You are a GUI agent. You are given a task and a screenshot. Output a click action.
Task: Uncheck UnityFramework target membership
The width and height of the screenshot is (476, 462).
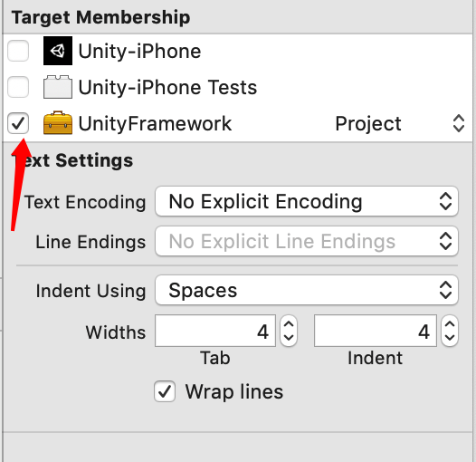click(18, 123)
